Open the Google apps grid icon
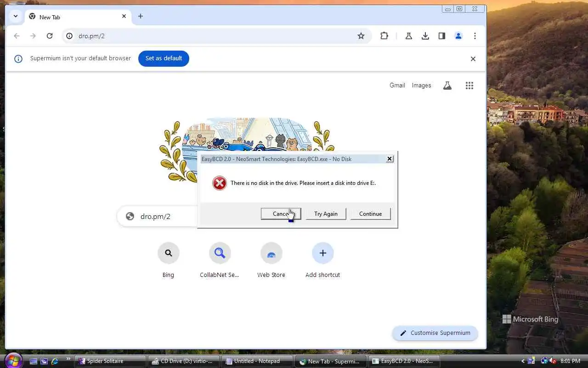The image size is (588, 368). coord(469,86)
